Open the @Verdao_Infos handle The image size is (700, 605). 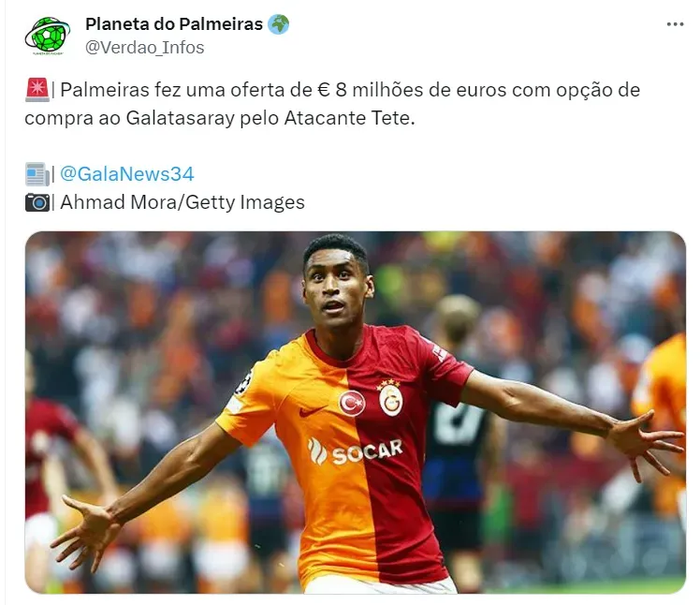pyautogui.click(x=145, y=48)
